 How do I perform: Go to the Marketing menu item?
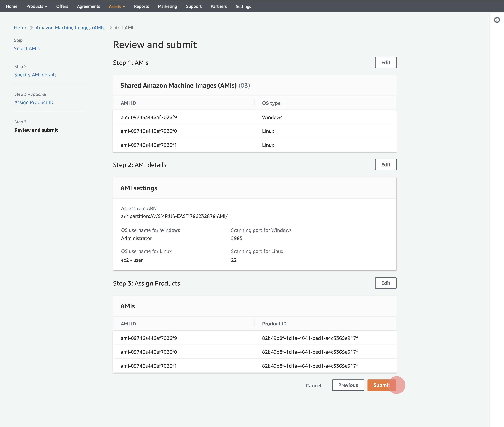click(x=167, y=6)
